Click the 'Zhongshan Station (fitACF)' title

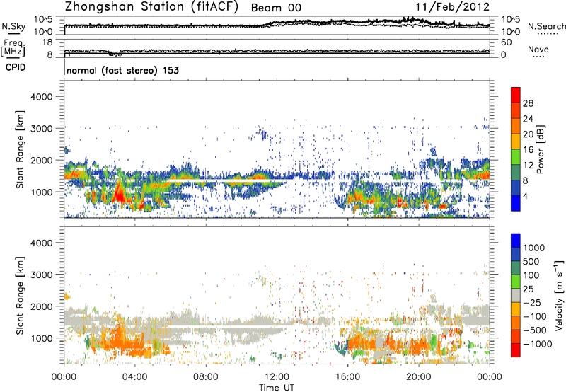pos(151,7)
